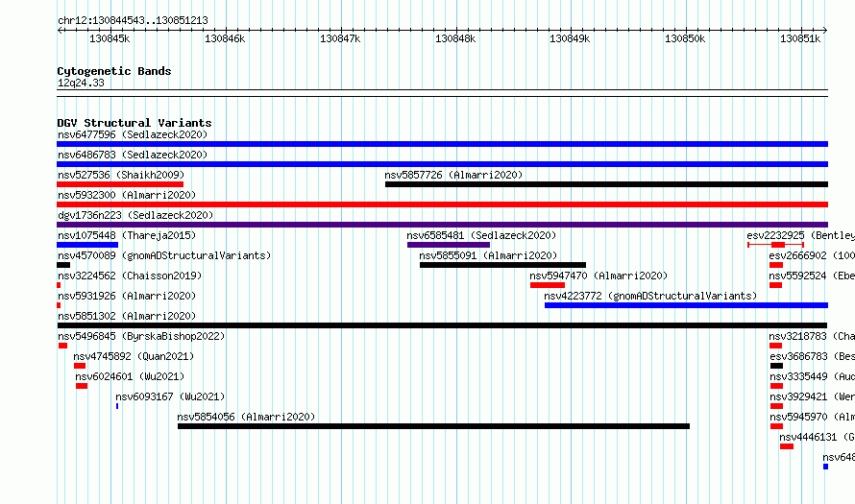Click the purple bar under dgv1736n223
The height and width of the screenshot is (504, 855).
442,225
